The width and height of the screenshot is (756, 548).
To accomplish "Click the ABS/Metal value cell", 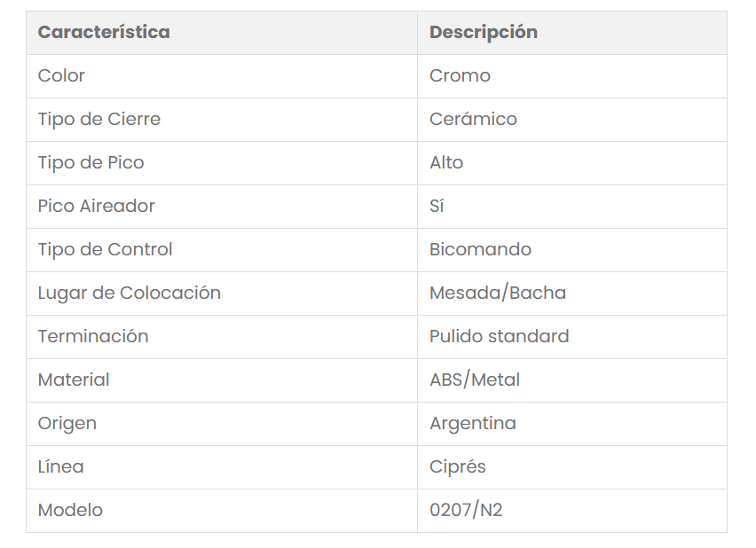I will [475, 380].
